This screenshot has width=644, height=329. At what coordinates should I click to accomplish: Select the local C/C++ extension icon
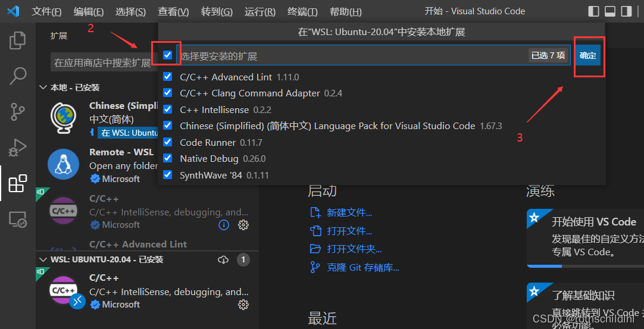coord(63,211)
